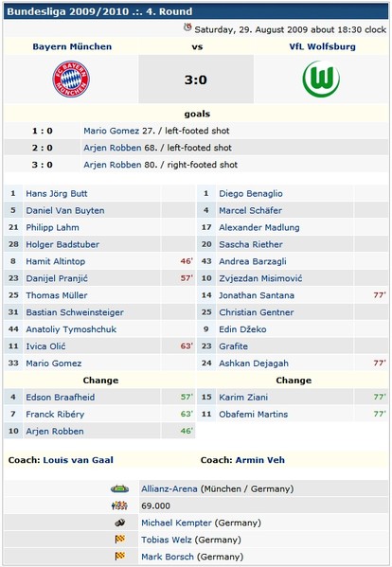The image size is (392, 567).
Task: Click the attendance crowd icon
Action: point(119,505)
